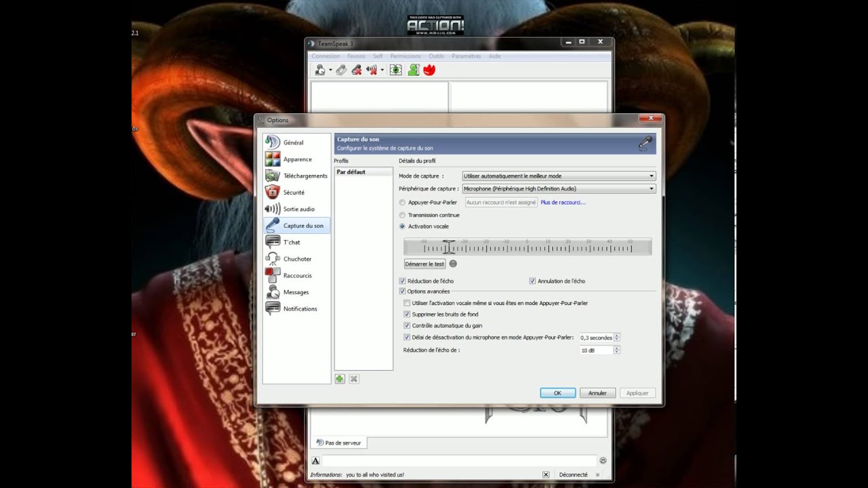Screen dimensions: 868x488
Task: Switch to the Pas de serveur tab
Action: (x=338, y=443)
